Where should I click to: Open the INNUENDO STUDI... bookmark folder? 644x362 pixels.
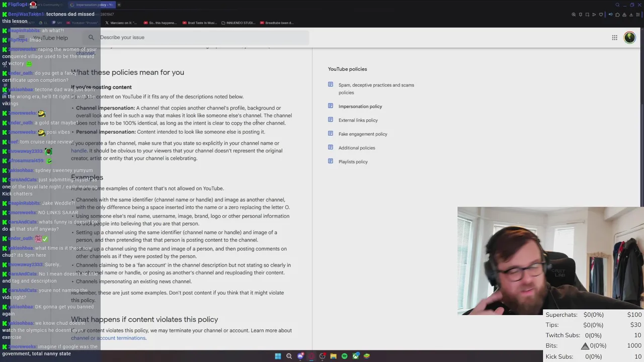238,23
